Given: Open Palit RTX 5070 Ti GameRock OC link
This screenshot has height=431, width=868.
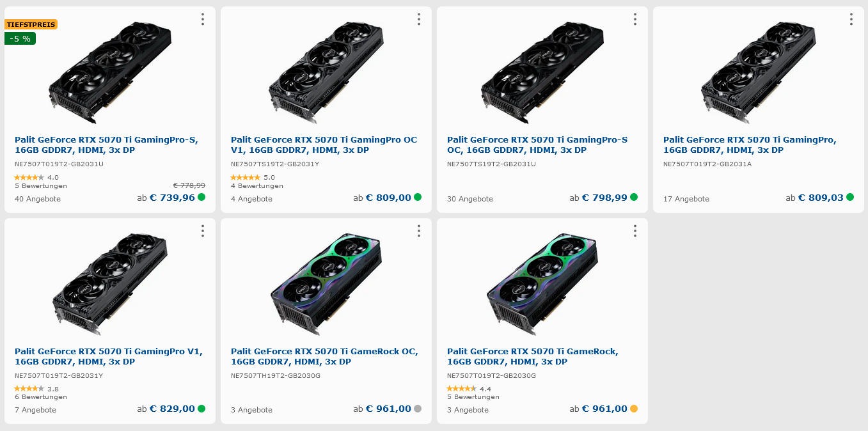Looking at the screenshot, I should 324,356.
